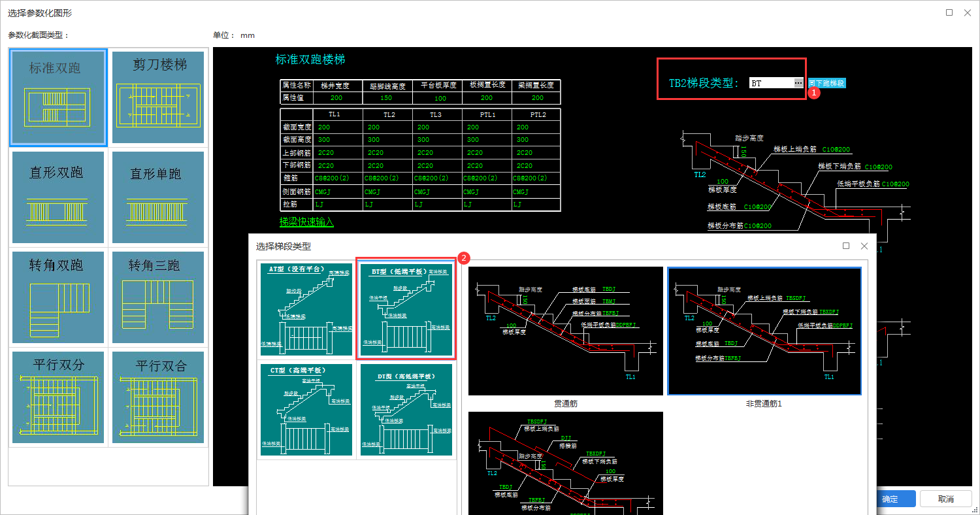The image size is (980, 515).
Task: Edit 梯板分布筋 value C10@200
Action: click(x=758, y=226)
